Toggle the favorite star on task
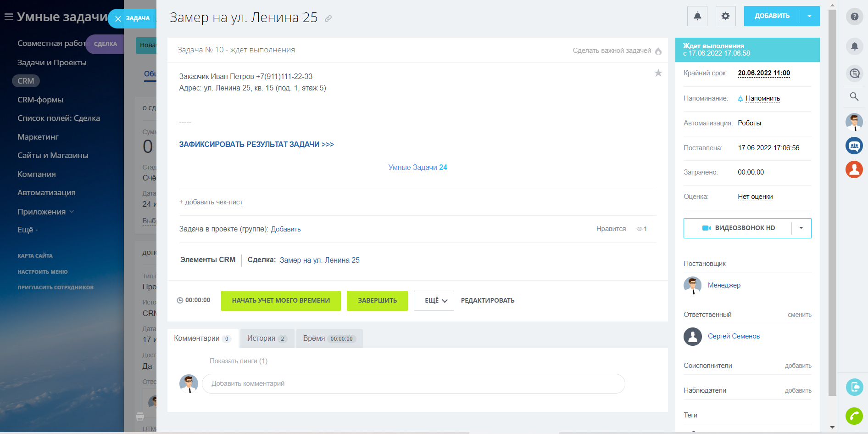The width and height of the screenshot is (868, 434). click(658, 73)
